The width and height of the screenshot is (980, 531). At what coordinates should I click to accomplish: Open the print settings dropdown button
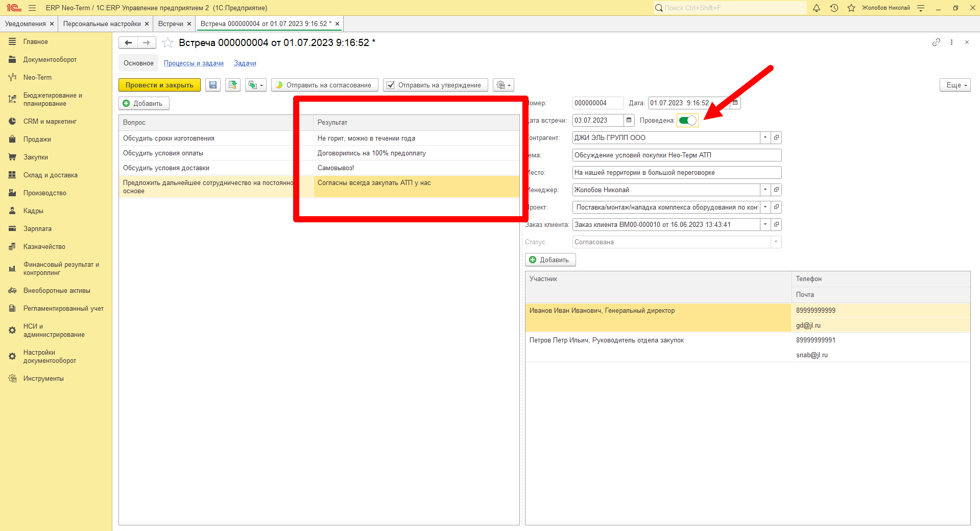(504, 85)
